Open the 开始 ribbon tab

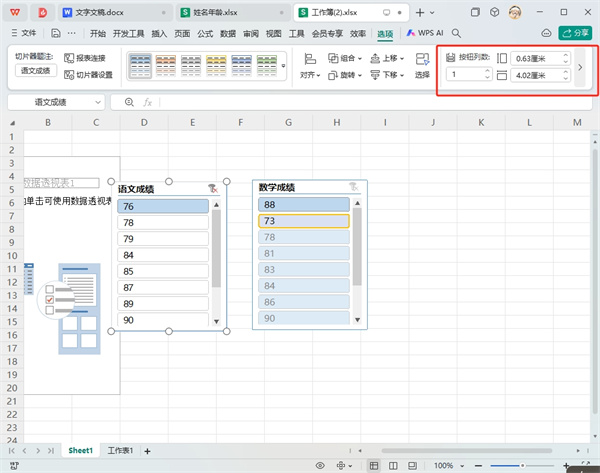pos(98,33)
